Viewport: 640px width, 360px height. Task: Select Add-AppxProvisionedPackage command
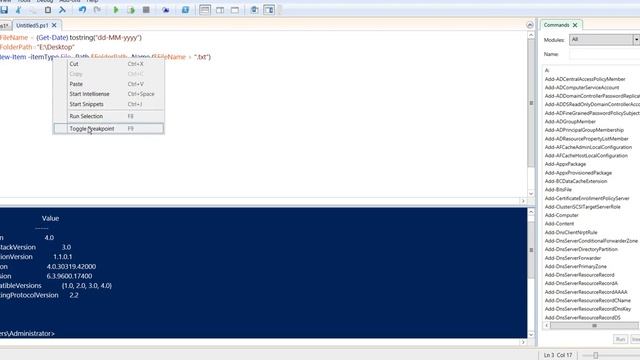pyautogui.click(x=578, y=173)
